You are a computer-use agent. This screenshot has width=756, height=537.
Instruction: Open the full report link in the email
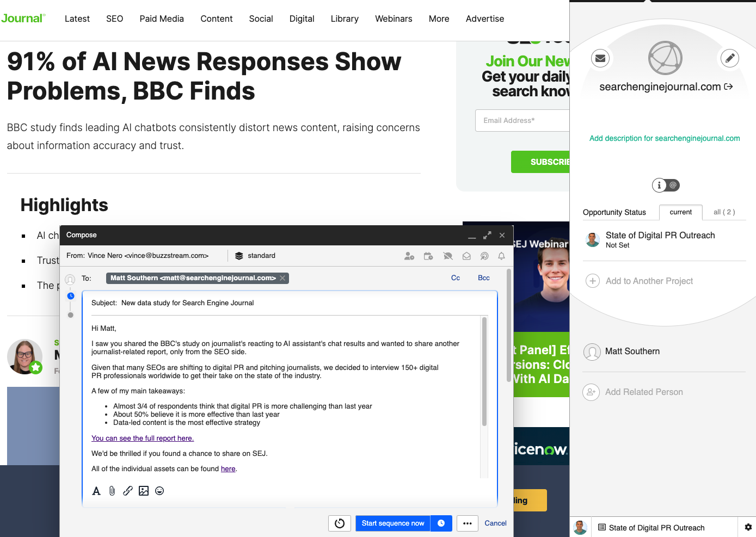142,438
